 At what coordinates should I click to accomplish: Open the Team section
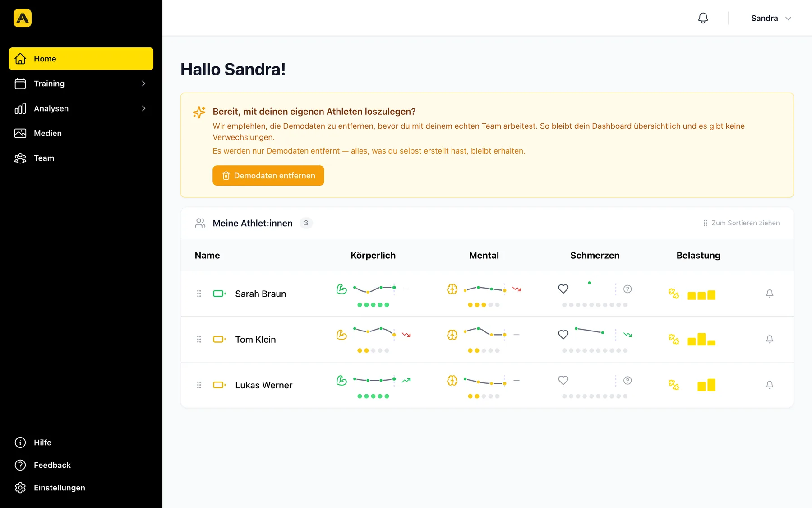pyautogui.click(x=81, y=158)
